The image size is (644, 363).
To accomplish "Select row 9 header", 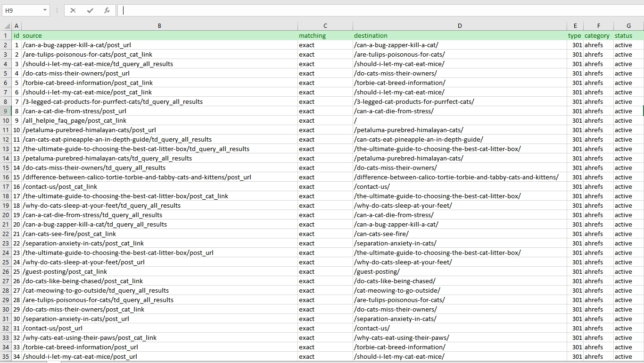I will tap(6, 111).
